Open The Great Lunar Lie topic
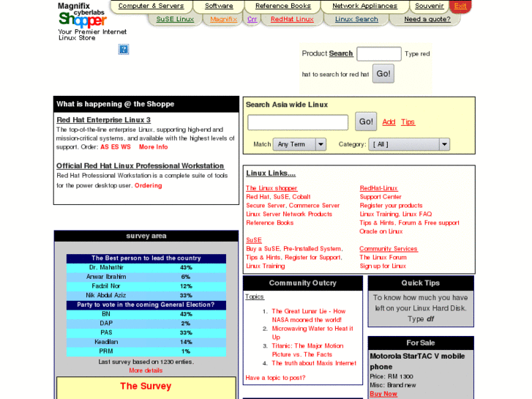Screen dimensions: 532x399 pyautogui.click(x=308, y=316)
